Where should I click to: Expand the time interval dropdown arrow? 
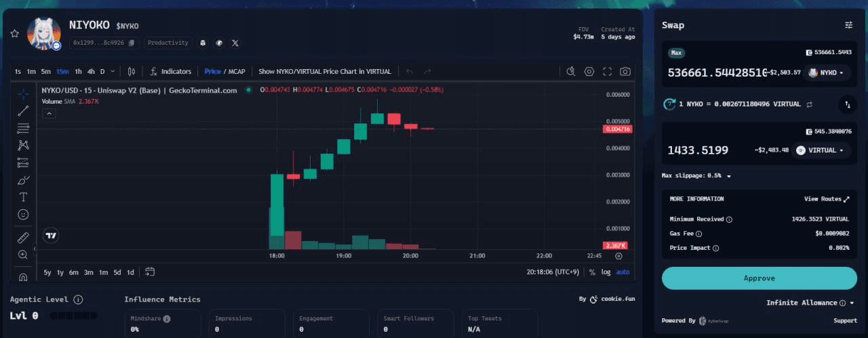click(x=113, y=71)
